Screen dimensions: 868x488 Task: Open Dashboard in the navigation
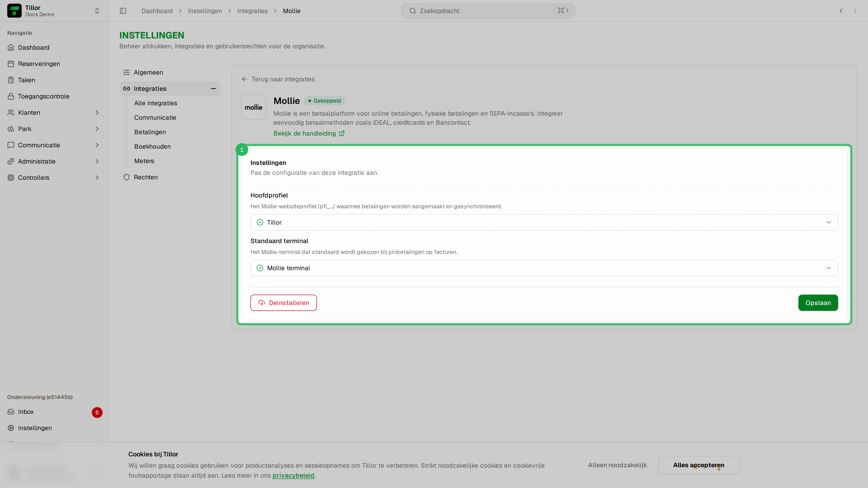coord(54,47)
